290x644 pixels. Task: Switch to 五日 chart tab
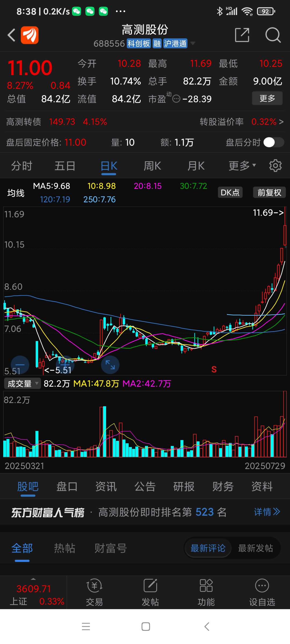[x=65, y=166]
